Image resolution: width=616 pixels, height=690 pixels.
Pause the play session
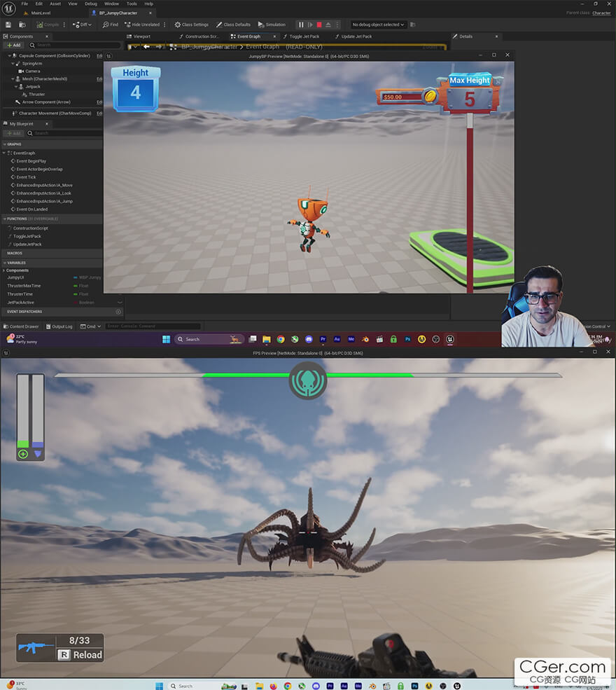point(301,25)
